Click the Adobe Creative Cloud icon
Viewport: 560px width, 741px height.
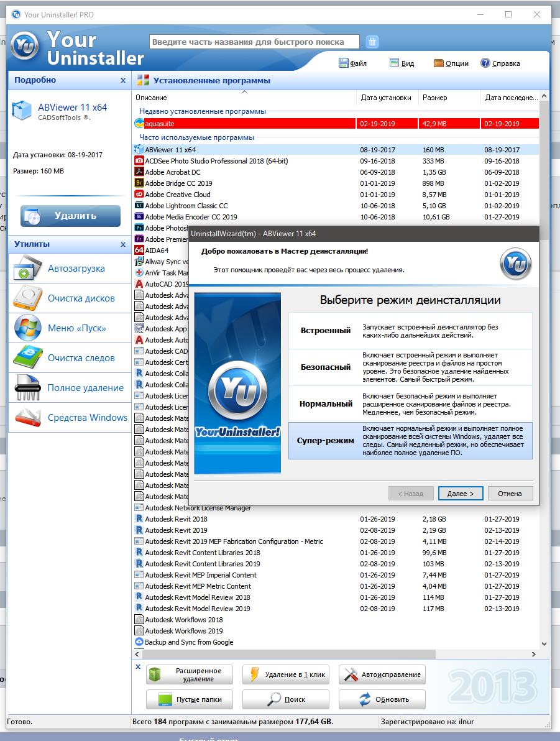pyautogui.click(x=139, y=194)
